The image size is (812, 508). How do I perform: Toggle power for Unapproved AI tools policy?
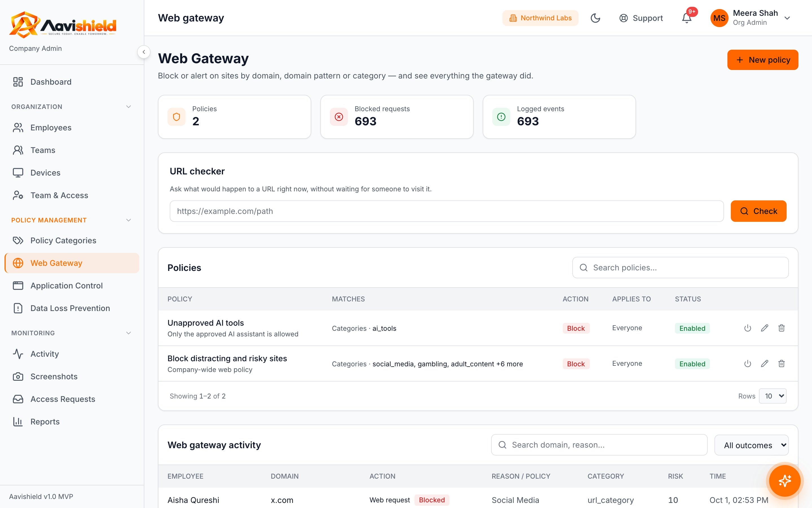(x=748, y=328)
